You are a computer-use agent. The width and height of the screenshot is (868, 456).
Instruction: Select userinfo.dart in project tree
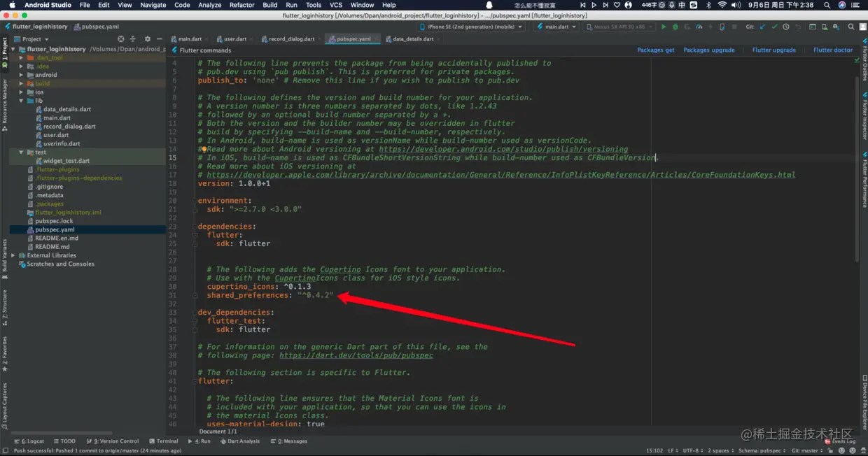tap(60, 143)
